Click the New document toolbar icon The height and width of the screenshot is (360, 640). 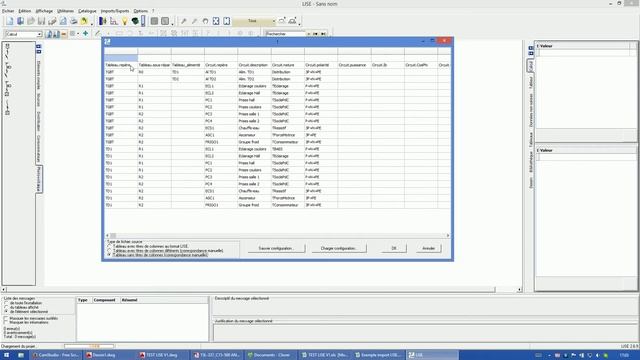click(10, 21)
